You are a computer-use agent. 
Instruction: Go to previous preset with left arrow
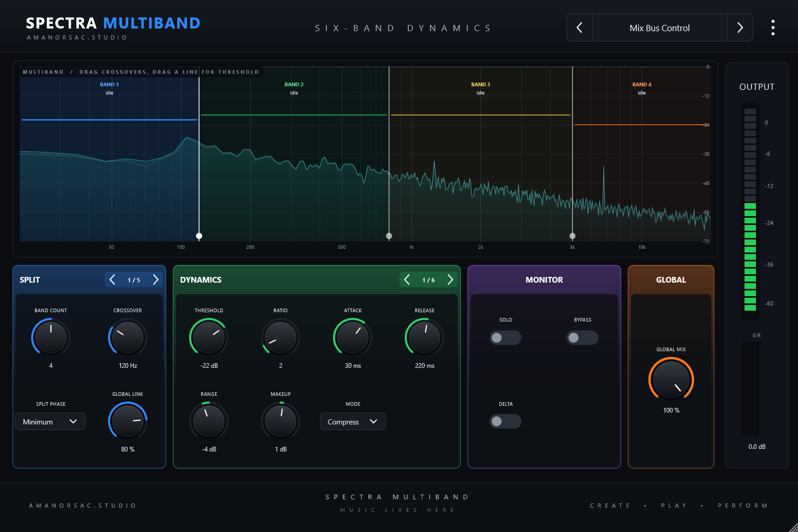[x=579, y=28]
